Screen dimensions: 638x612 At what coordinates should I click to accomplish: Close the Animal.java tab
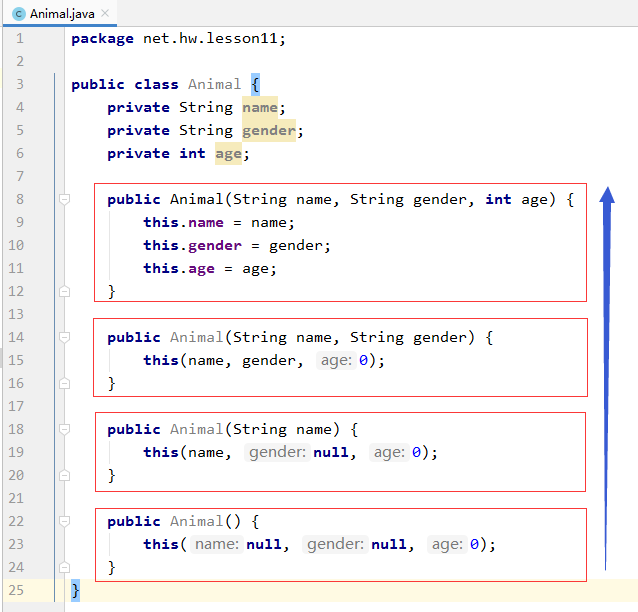[105, 13]
